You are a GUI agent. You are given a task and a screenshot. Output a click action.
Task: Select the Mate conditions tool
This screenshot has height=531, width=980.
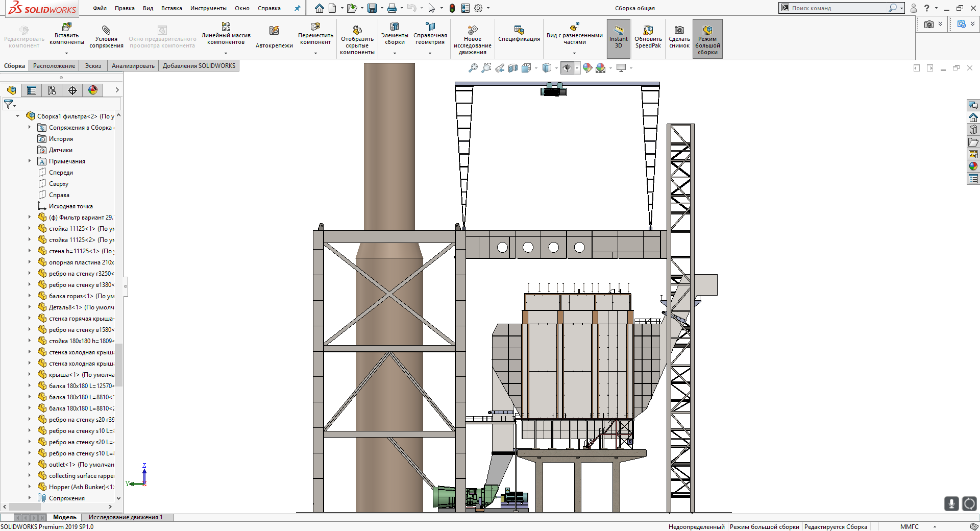[x=106, y=31]
